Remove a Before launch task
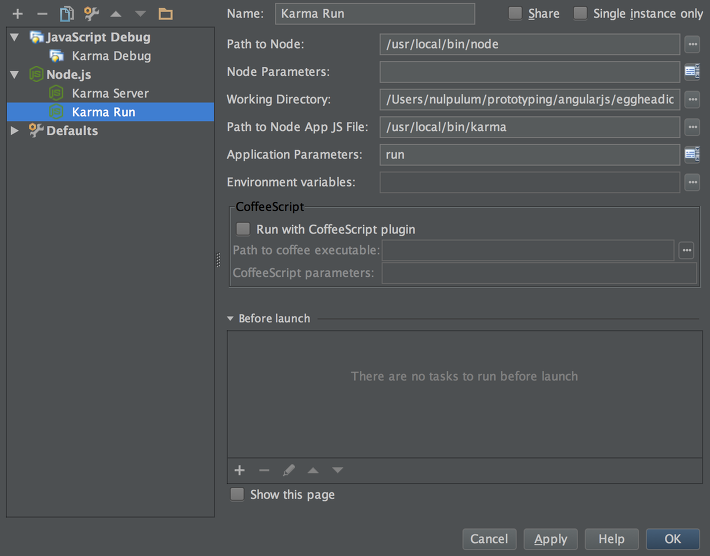 (x=264, y=470)
